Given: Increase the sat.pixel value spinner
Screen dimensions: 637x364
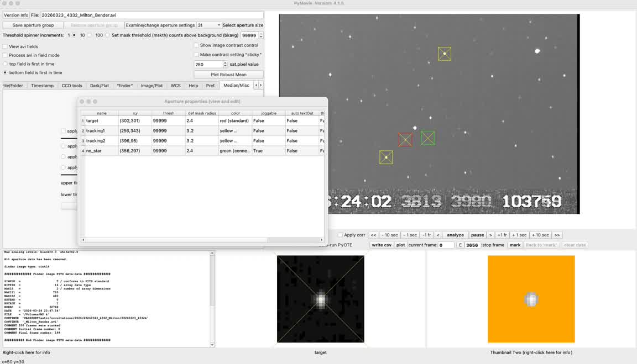Looking at the screenshot, I should pyautogui.click(x=225, y=63).
